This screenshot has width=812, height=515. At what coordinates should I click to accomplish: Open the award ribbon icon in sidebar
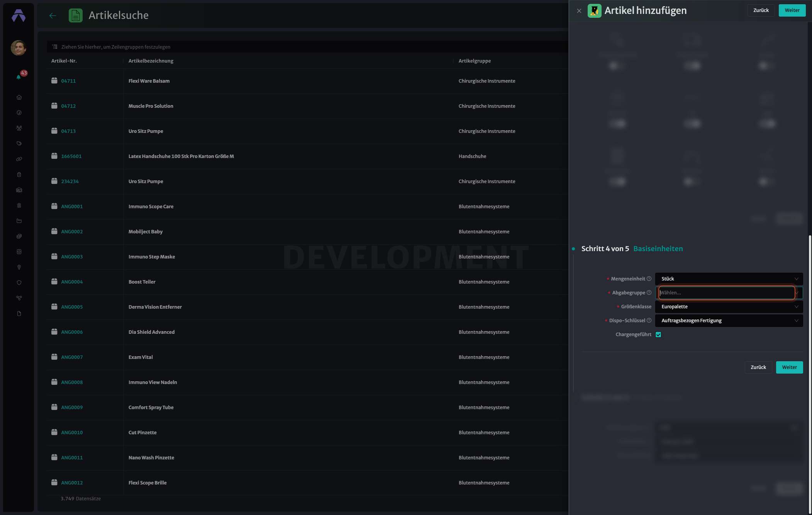click(x=19, y=206)
